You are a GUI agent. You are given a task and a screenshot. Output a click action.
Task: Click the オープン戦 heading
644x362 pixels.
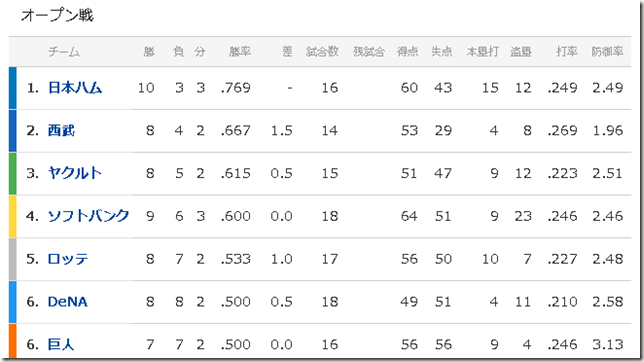coord(57,16)
